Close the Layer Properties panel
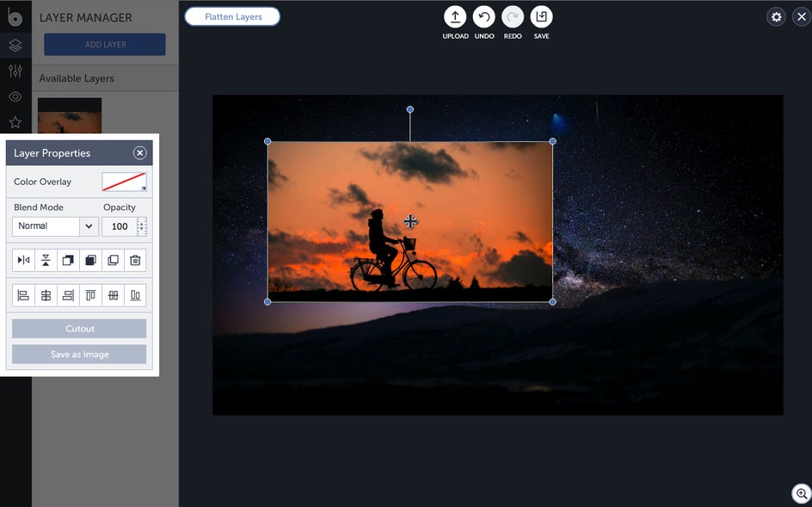Image resolution: width=812 pixels, height=507 pixels. pyautogui.click(x=140, y=153)
